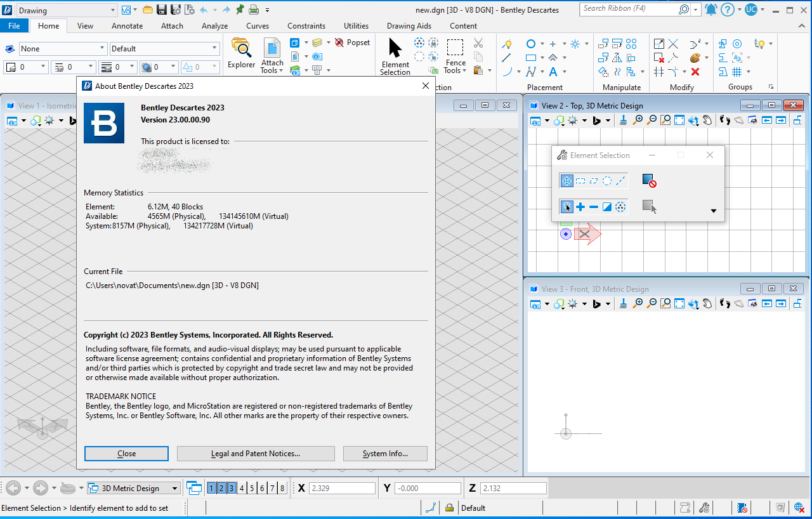Toggle view 1 button in View Groups
This screenshot has width=812, height=519.
point(211,488)
